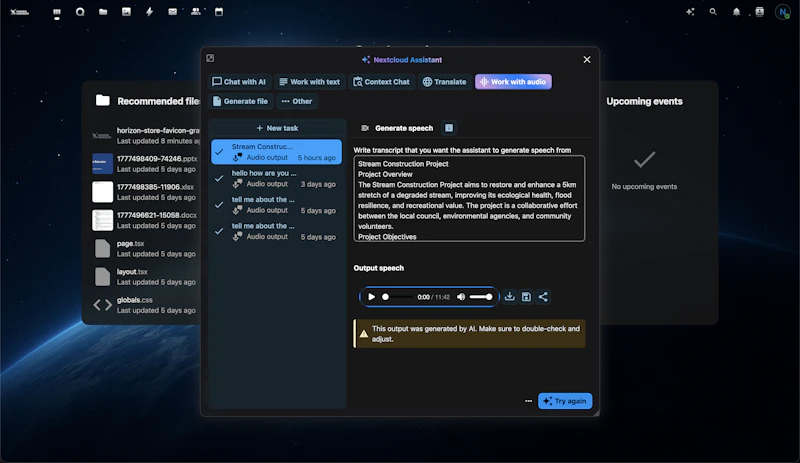The image size is (800, 463).
Task: Open the Context Chat tab
Action: pyautogui.click(x=382, y=82)
